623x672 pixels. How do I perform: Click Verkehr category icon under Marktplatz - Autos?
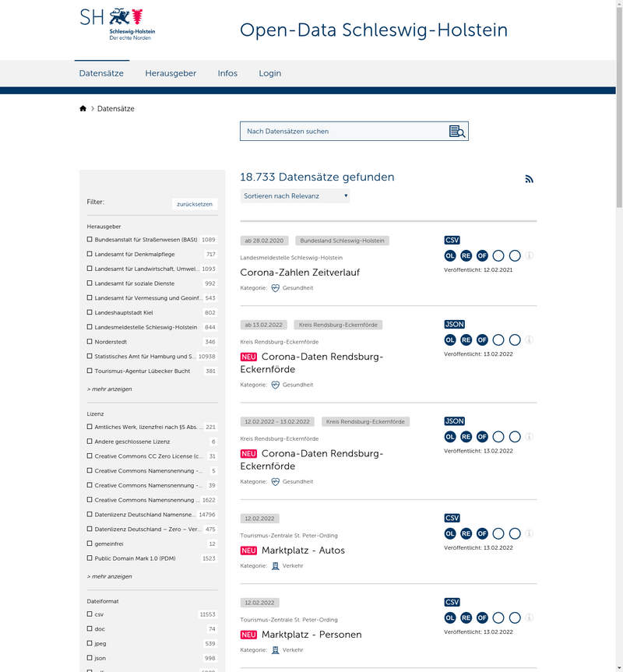(276, 566)
